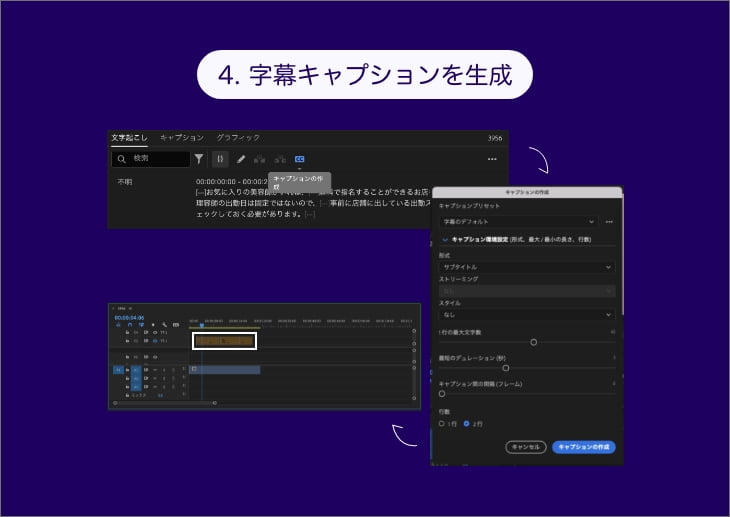Open the サブタイトル format dropdown
The height and width of the screenshot is (517, 730).
[x=525, y=267]
